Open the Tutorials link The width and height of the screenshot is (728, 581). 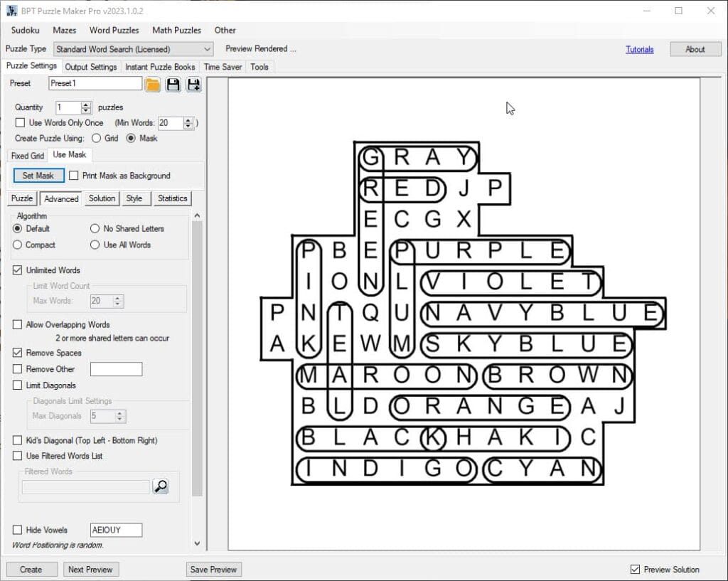639,50
